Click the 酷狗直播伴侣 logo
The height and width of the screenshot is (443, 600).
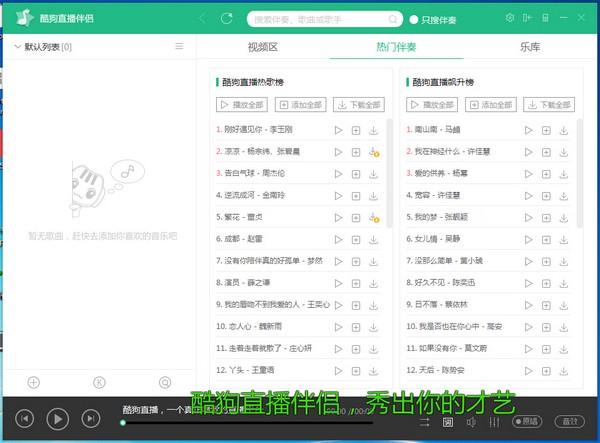click(25, 18)
